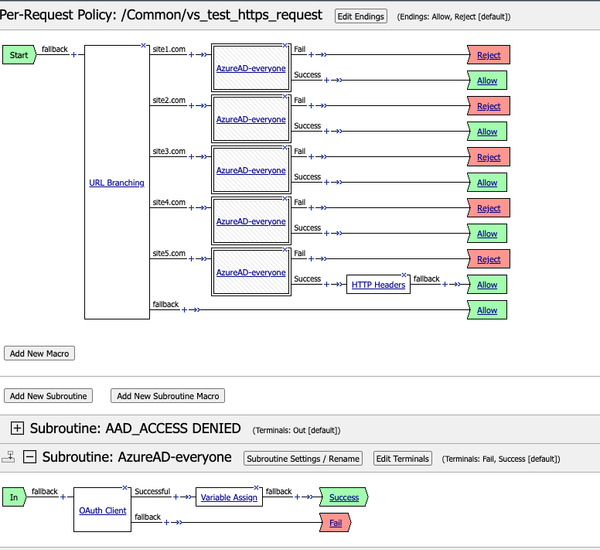
Task: Expand the AAD_ACCESS DENIED subroutine
Action: [17, 428]
